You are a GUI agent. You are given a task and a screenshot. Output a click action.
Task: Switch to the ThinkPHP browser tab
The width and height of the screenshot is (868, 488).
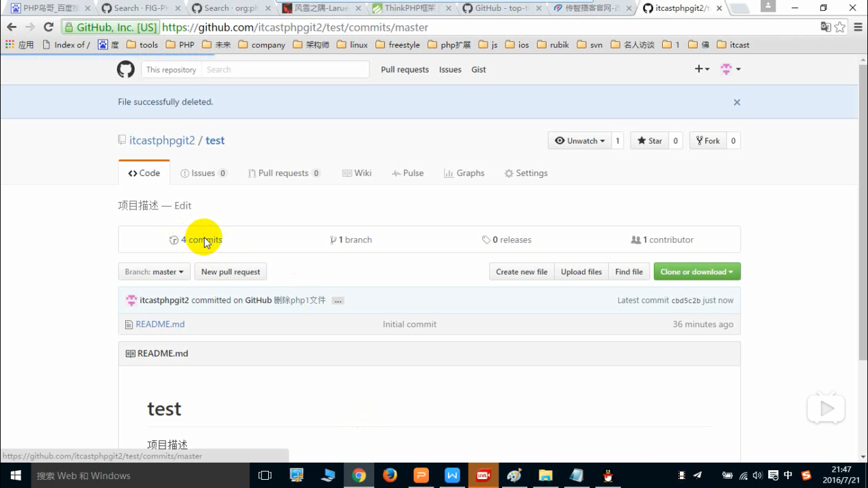[412, 8]
